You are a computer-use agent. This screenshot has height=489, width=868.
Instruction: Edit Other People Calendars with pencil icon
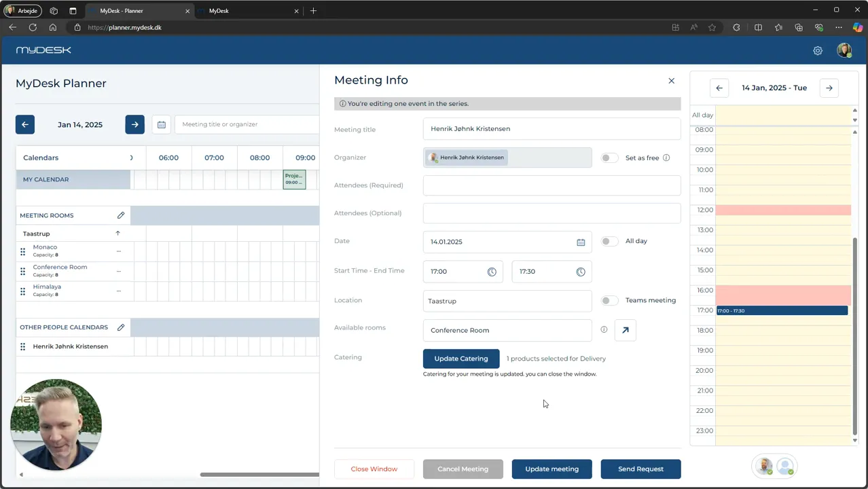click(121, 327)
